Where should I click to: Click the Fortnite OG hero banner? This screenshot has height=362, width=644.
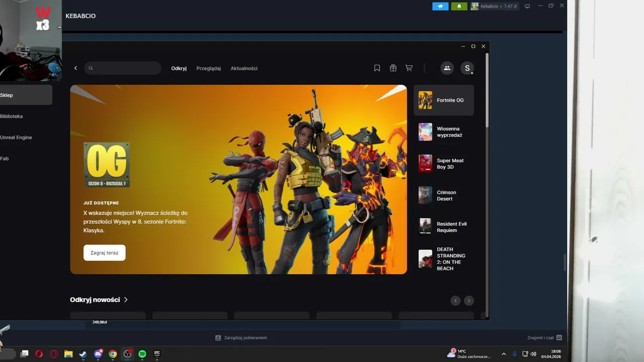pos(238,179)
